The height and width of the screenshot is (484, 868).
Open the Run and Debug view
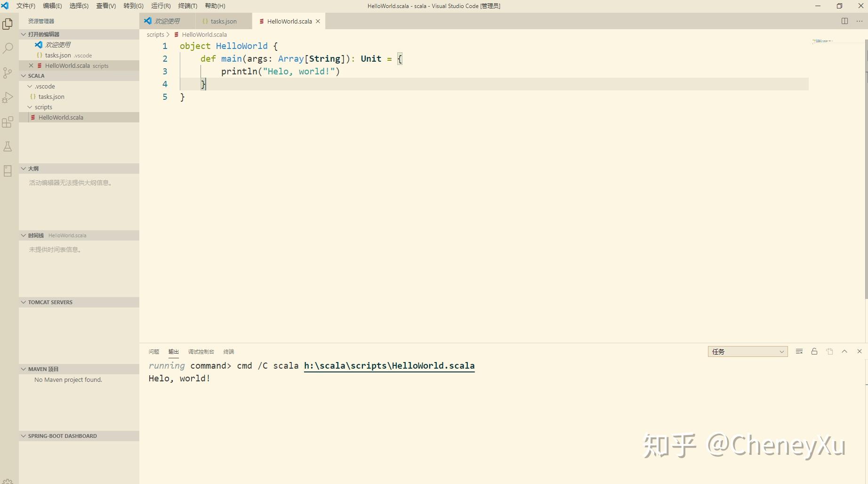point(8,97)
